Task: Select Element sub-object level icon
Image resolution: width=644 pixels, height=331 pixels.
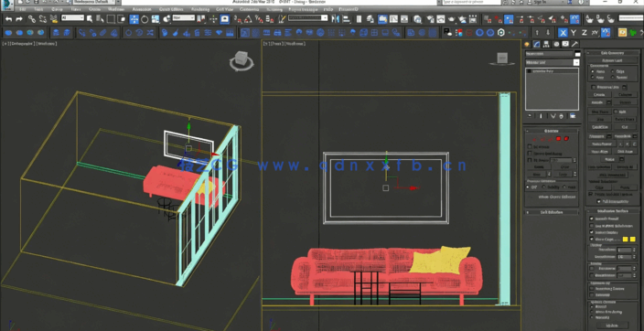Action: coord(566,139)
